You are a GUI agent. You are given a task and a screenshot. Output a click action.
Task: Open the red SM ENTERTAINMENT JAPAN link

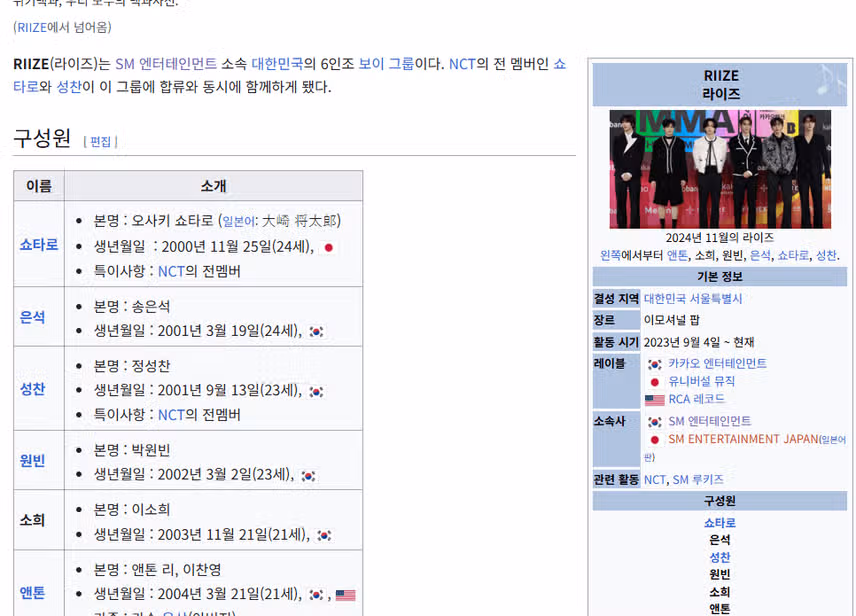click(x=743, y=439)
